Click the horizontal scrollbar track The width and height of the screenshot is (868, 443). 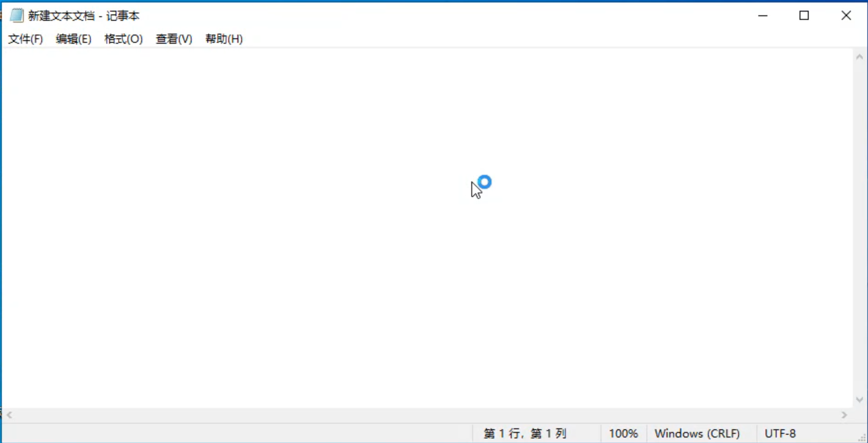tap(428, 415)
